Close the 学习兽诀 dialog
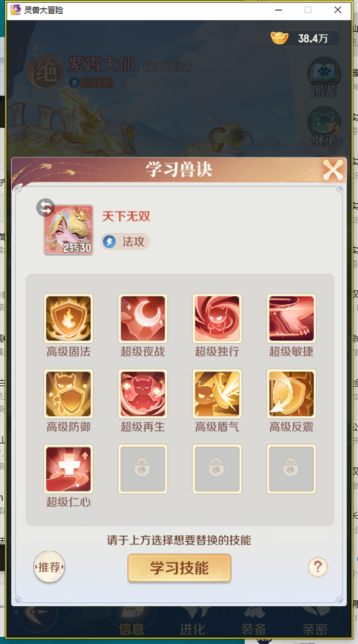Screen dimensions: 358x644 click(333, 170)
